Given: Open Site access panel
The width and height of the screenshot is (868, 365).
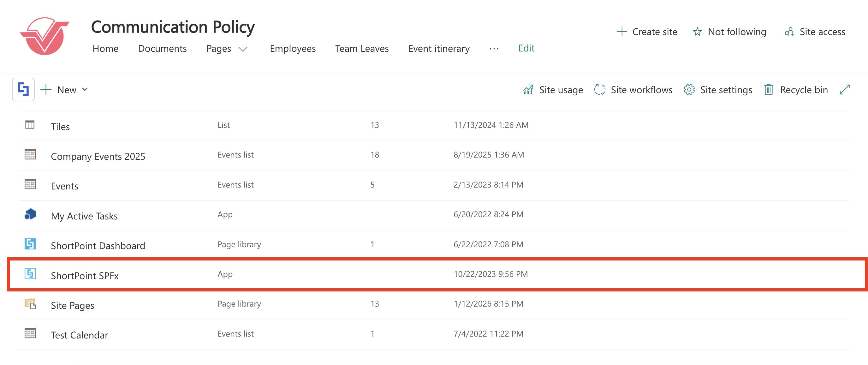Looking at the screenshot, I should [x=814, y=32].
